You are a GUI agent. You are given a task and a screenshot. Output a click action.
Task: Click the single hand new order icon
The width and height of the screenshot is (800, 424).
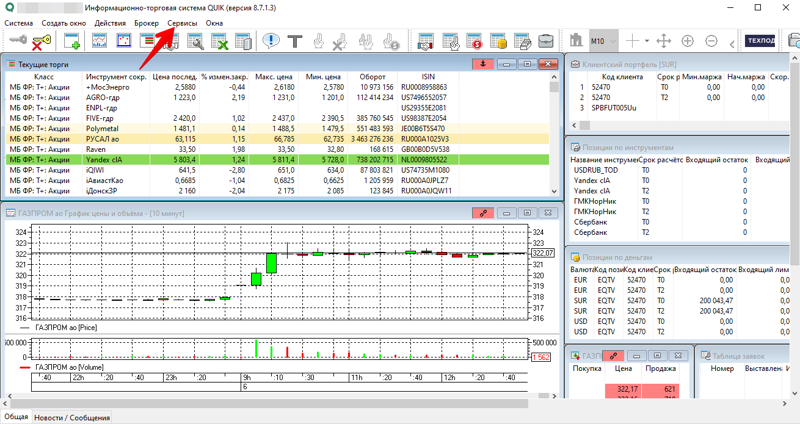point(318,41)
